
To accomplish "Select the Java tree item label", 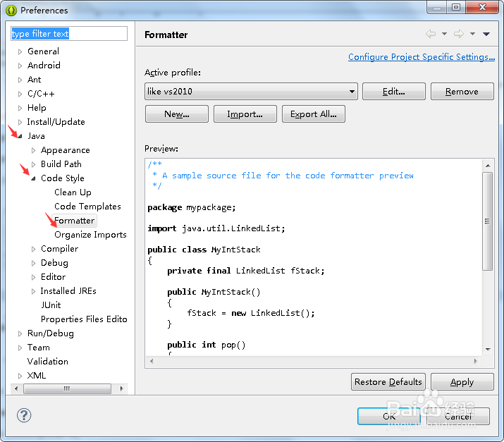I will point(36,136).
